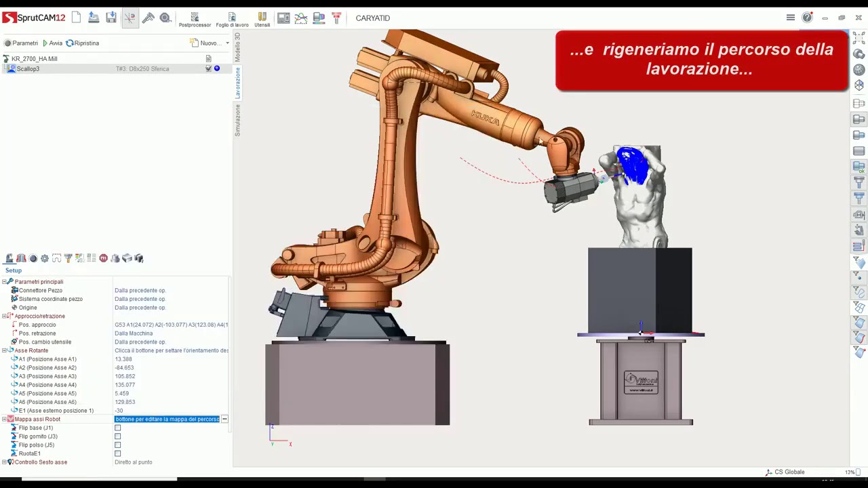Viewport: 868px width, 488px height.
Task: Select the gear settings icon in the parameter toolbar
Action: pos(45,258)
